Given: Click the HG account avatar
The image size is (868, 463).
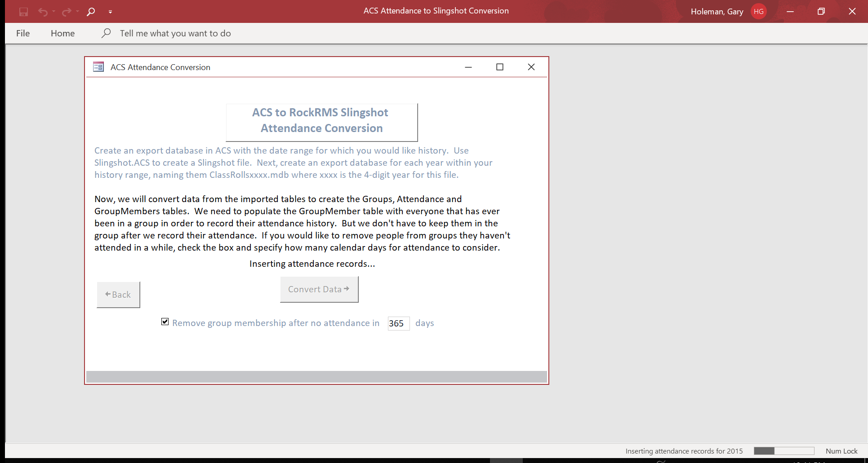Looking at the screenshot, I should coord(759,11).
